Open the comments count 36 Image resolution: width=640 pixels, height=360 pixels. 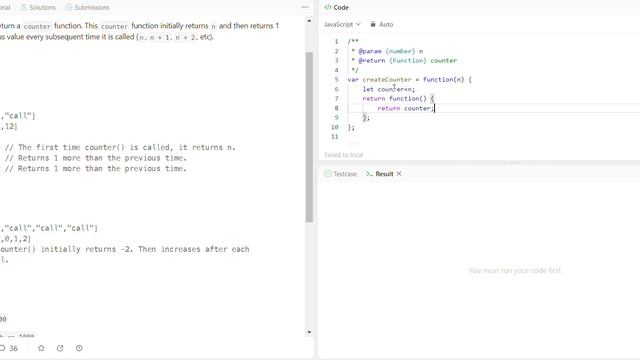tap(9, 348)
